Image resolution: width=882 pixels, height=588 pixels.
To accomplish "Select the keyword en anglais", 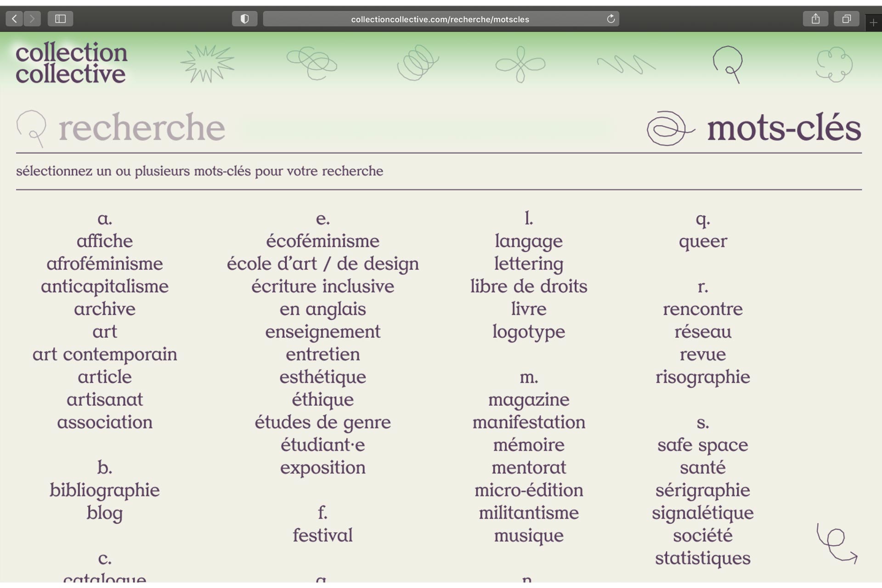I will 323,309.
